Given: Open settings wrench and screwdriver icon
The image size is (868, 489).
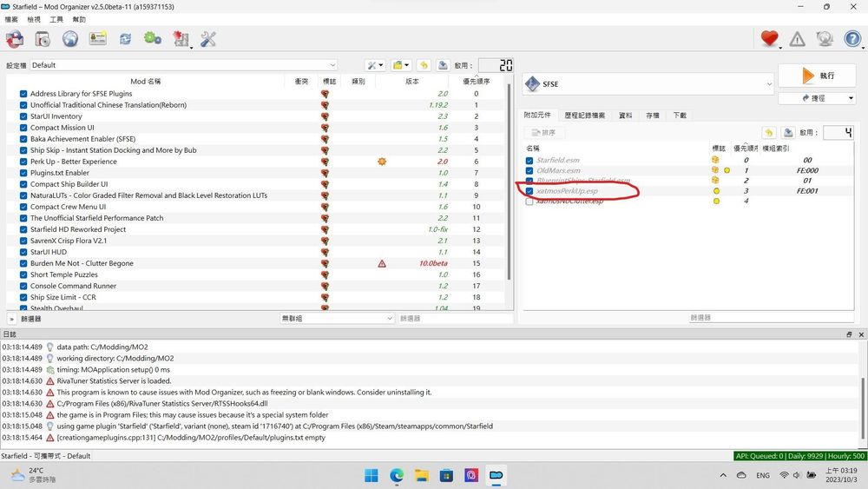Looking at the screenshot, I should pyautogui.click(x=208, y=38).
